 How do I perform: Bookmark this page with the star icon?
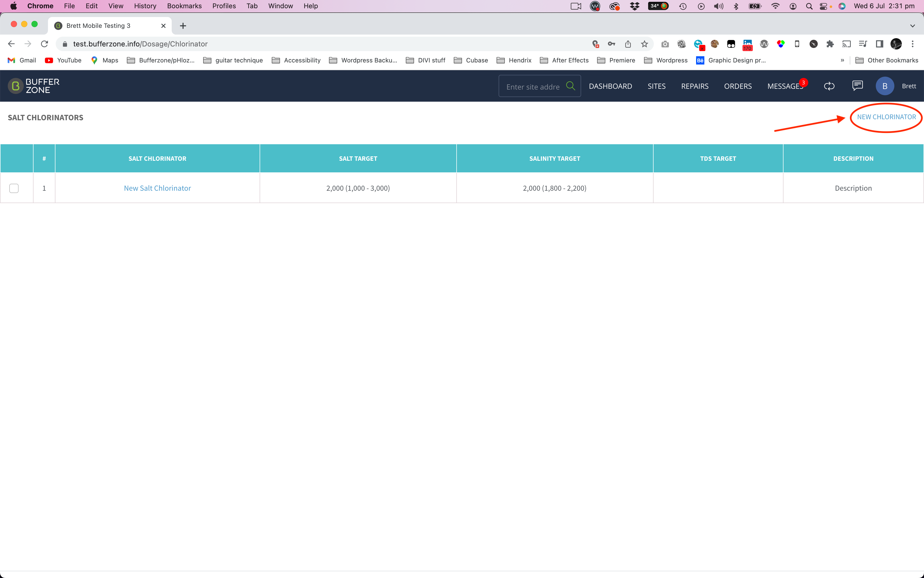(x=645, y=44)
